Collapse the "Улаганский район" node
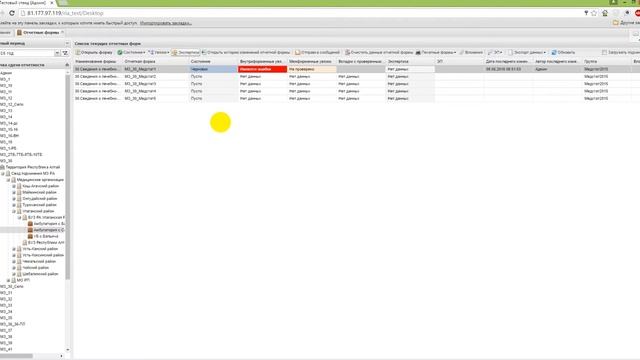The height and width of the screenshot is (360, 640). pos(14,211)
